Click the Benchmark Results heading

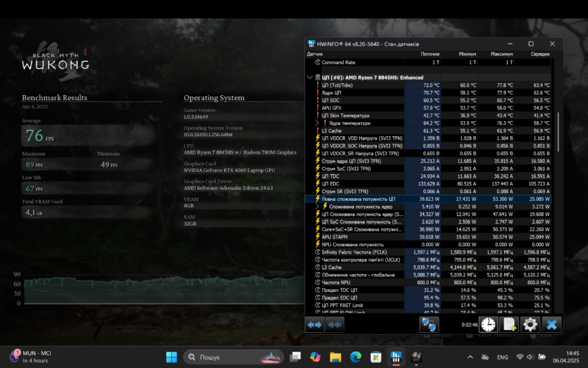pyautogui.click(x=54, y=97)
